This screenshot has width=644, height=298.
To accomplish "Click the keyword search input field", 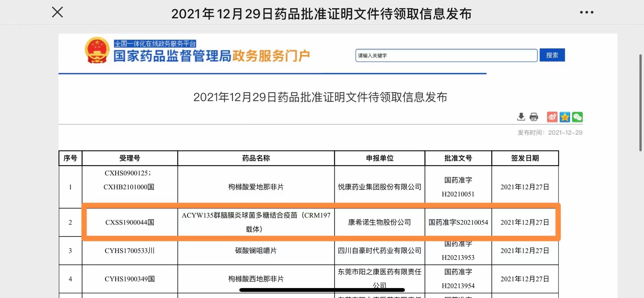I will (446, 55).
